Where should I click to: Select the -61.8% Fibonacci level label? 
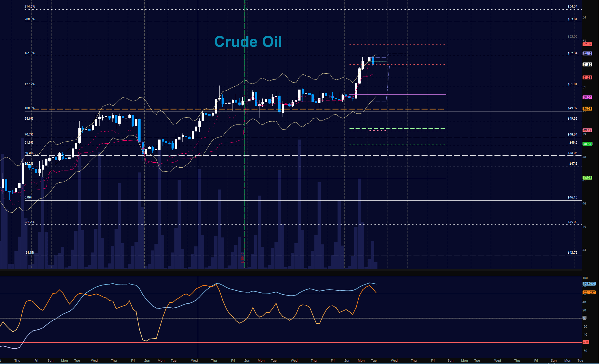[30, 252]
